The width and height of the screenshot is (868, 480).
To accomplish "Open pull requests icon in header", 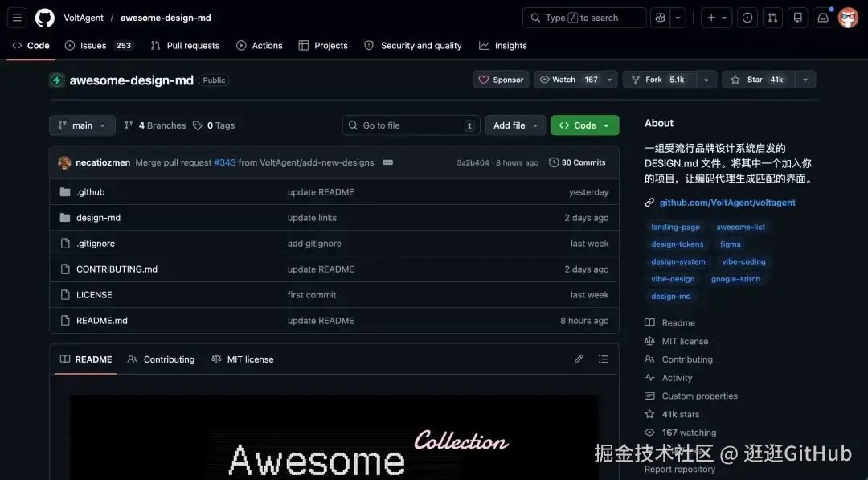I will click(773, 18).
